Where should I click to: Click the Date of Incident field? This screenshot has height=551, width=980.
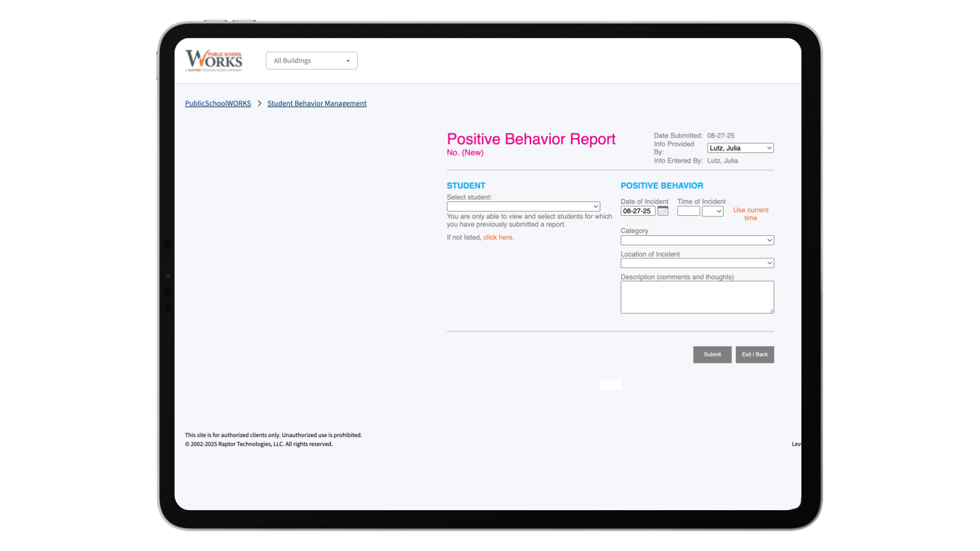click(x=637, y=211)
